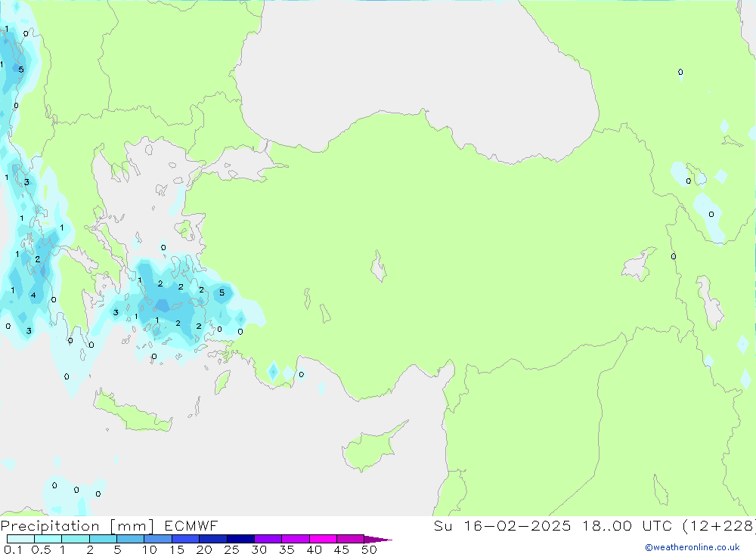
Task: Choose the 20–25 mm dark blue swatch
Action: point(212,539)
